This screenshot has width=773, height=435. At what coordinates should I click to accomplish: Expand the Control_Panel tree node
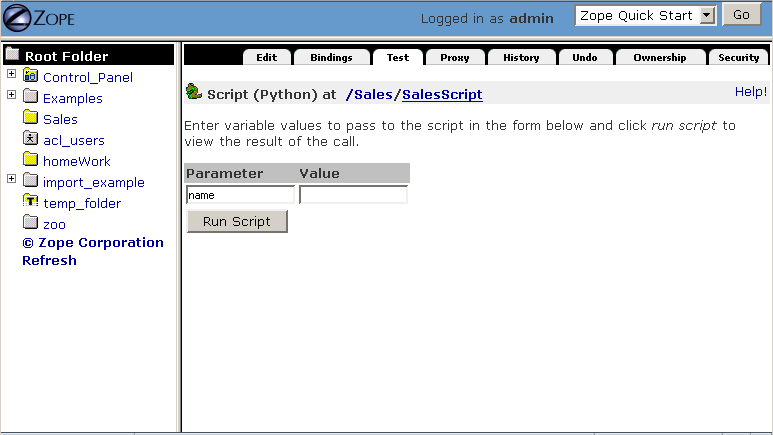coord(11,74)
